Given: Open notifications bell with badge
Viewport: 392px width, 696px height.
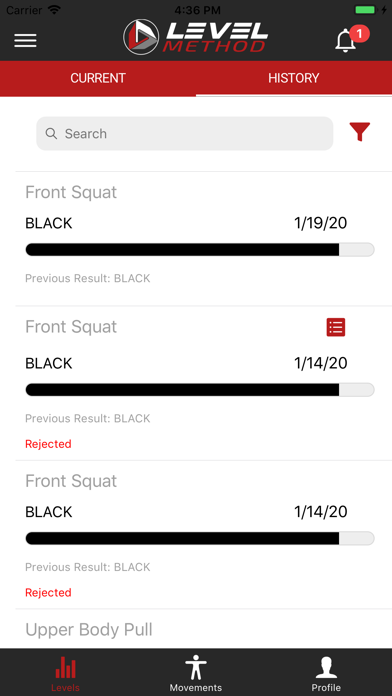Looking at the screenshot, I should 351,39.
